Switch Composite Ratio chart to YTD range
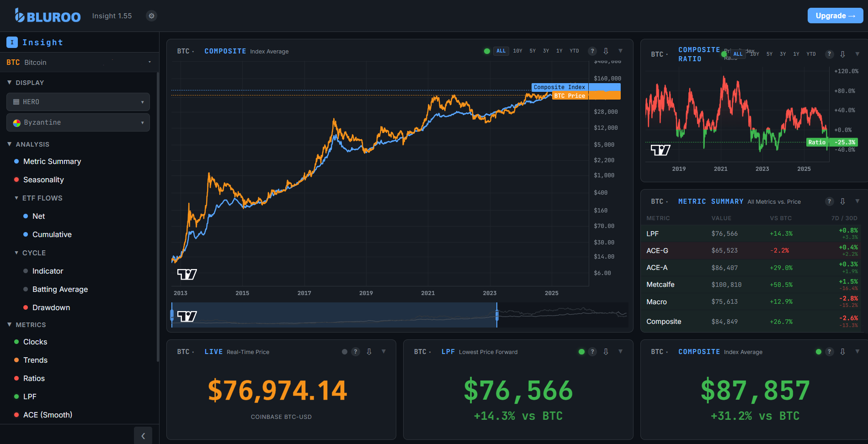This screenshot has height=444, width=868. tap(811, 54)
